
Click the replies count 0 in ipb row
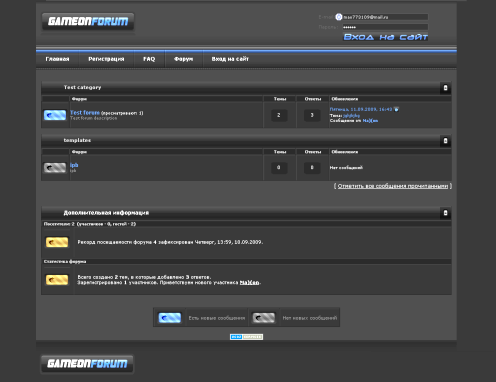tap(312, 168)
